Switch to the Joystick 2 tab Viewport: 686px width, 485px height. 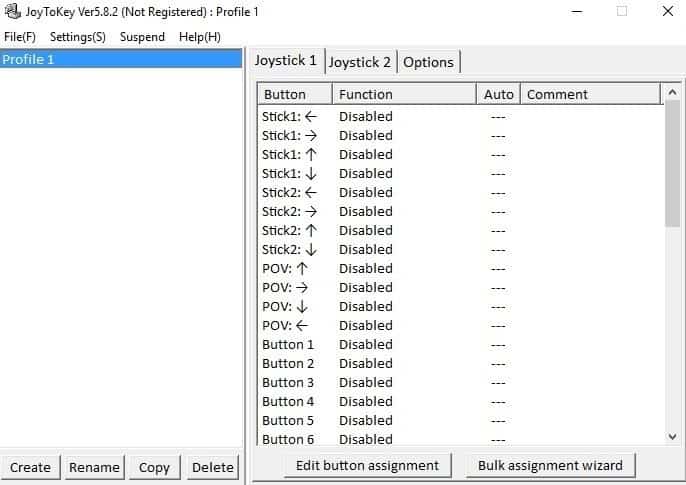pyautogui.click(x=360, y=62)
